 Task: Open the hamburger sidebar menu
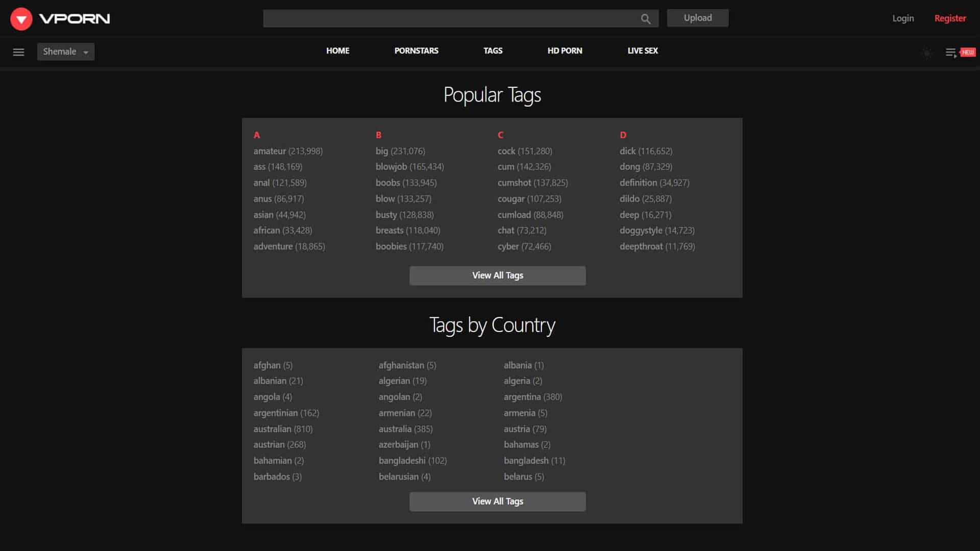point(18,52)
